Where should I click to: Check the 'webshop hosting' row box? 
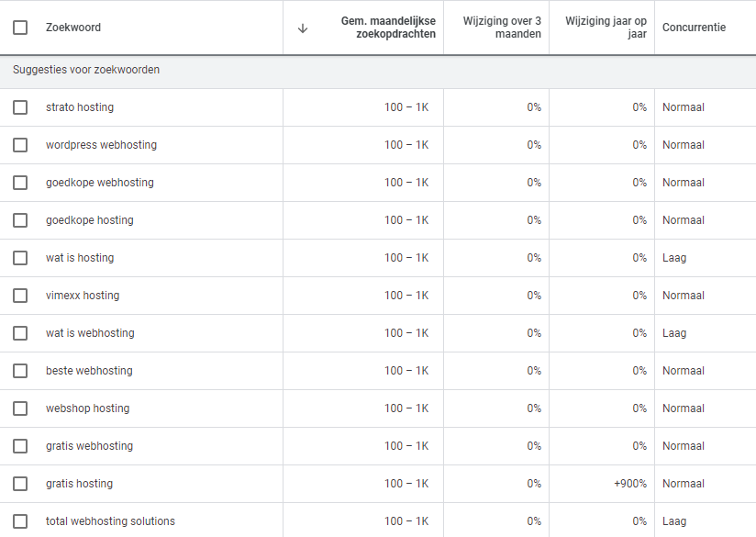click(20, 408)
